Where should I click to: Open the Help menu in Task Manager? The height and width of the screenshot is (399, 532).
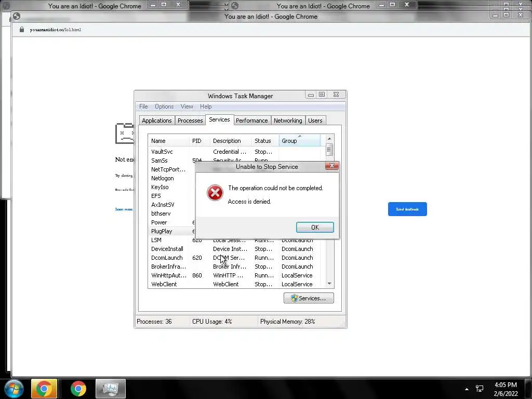[x=206, y=107]
